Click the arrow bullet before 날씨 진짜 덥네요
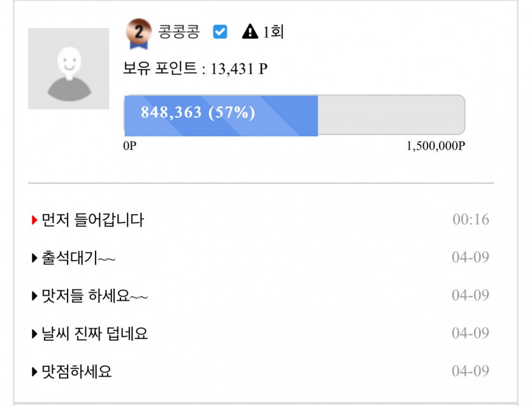Image resolution: width=532 pixels, height=406 pixels. click(x=34, y=333)
